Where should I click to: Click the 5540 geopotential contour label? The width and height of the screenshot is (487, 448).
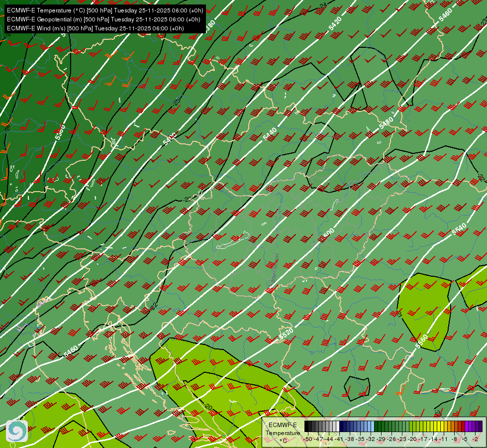[x=459, y=229]
